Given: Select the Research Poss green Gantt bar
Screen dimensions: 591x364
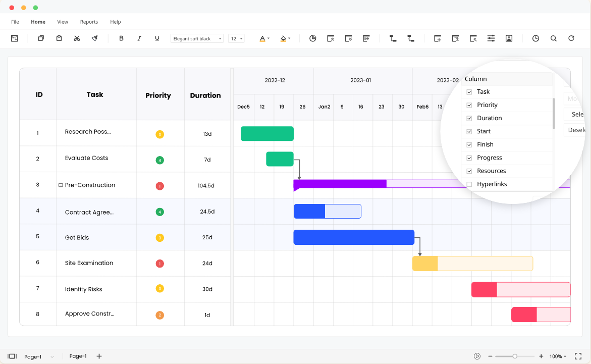Looking at the screenshot, I should [x=267, y=133].
